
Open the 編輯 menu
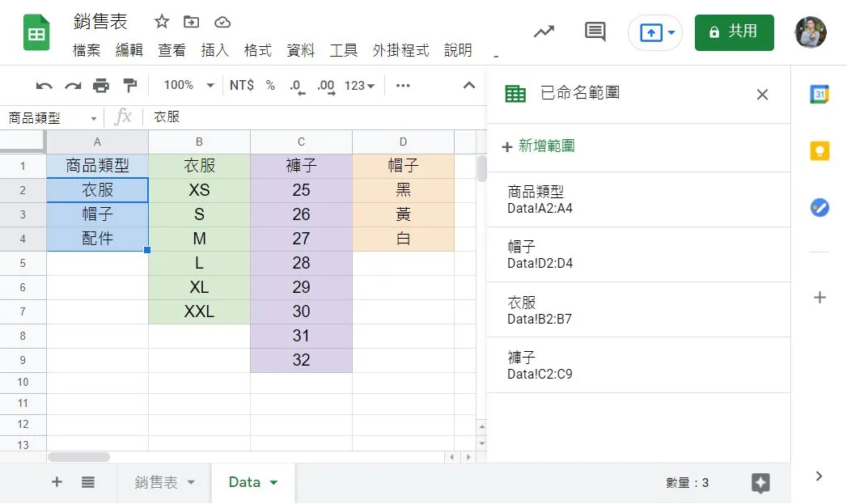[x=129, y=50]
